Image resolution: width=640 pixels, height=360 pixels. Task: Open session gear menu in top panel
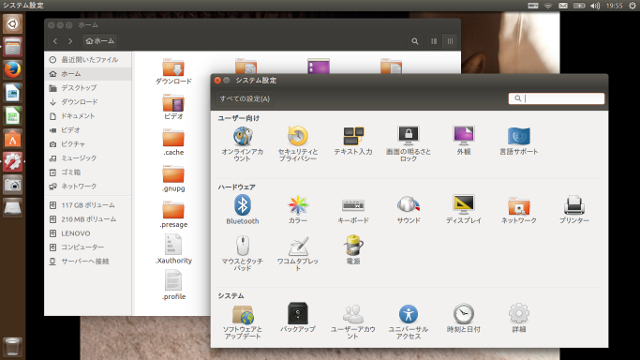pos(632,6)
